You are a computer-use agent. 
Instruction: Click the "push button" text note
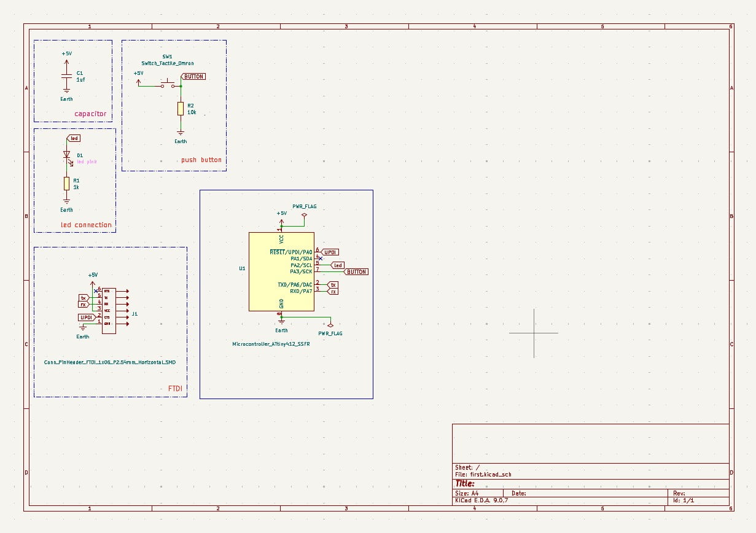click(x=201, y=160)
